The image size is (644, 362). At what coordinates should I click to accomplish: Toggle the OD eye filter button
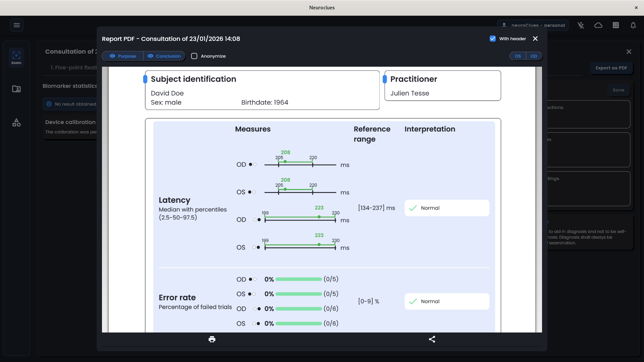(534, 56)
